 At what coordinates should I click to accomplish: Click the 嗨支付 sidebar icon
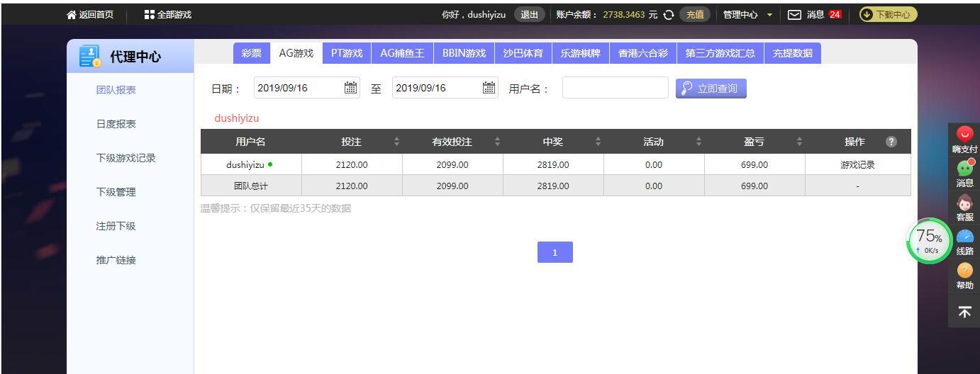tap(964, 133)
